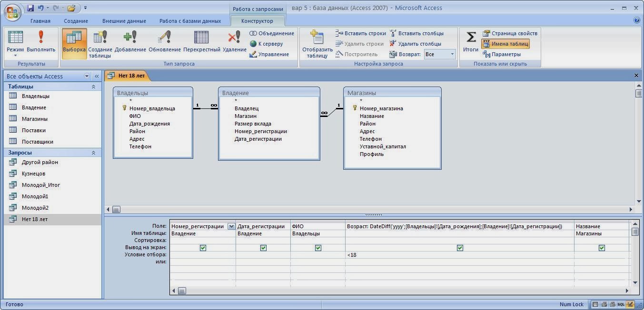Open Работа с базами данных tab

click(190, 21)
